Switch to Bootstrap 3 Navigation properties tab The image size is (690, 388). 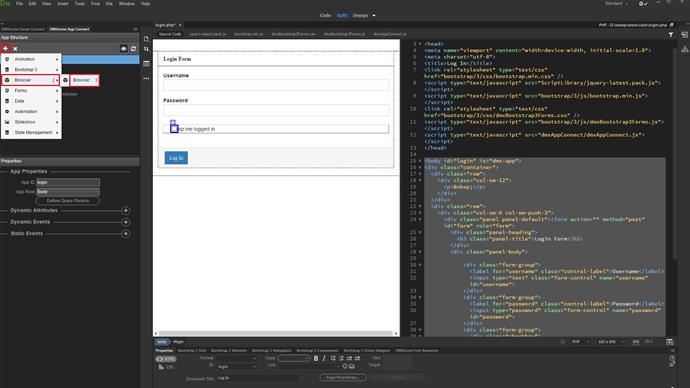coord(272,351)
